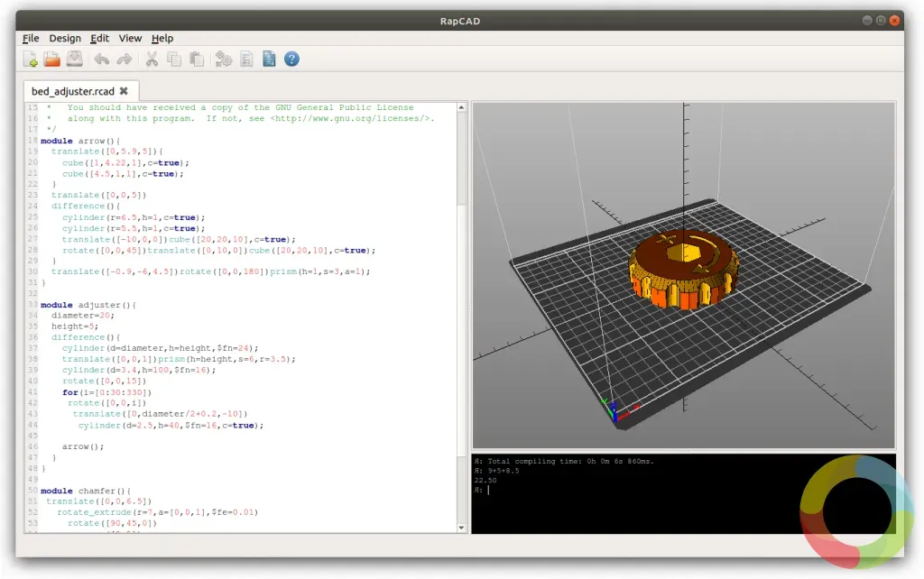Click the 'translate([0,0,6.5])' code line
Image resolution: width=924 pixels, height=579 pixels.
pyautogui.click(x=98, y=501)
